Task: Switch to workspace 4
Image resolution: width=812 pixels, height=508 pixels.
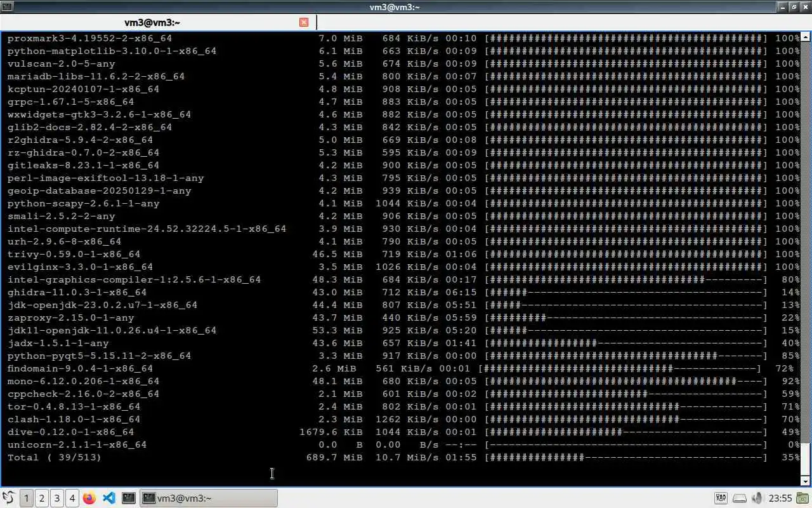Action: pyautogui.click(x=72, y=498)
